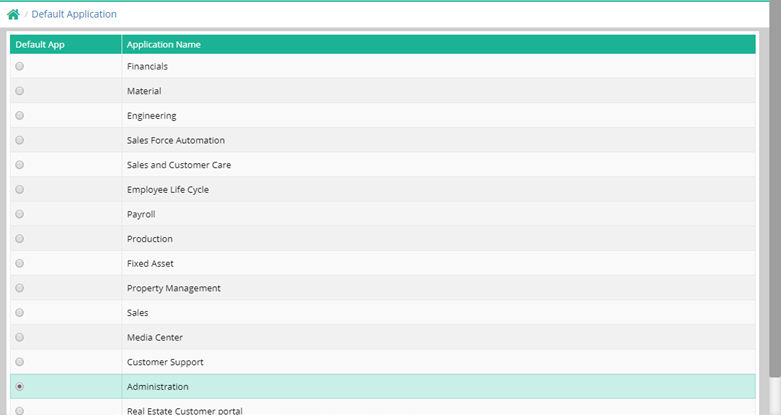Pick Sales and Customer Care radio option
This screenshot has height=420, width=782.
click(x=20, y=165)
